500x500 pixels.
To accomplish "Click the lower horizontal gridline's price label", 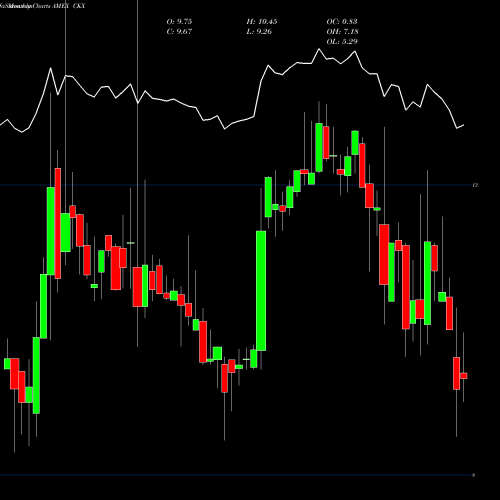I will click(x=474, y=475).
